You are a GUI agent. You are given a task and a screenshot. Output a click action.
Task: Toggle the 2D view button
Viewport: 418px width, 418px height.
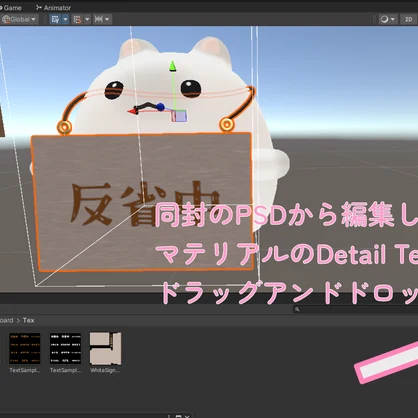409,19
